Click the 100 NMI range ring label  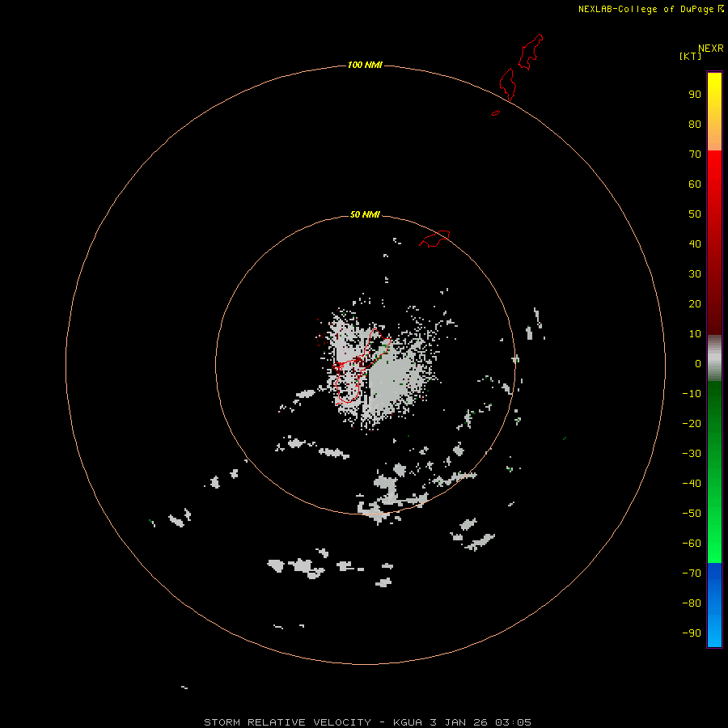tap(365, 65)
